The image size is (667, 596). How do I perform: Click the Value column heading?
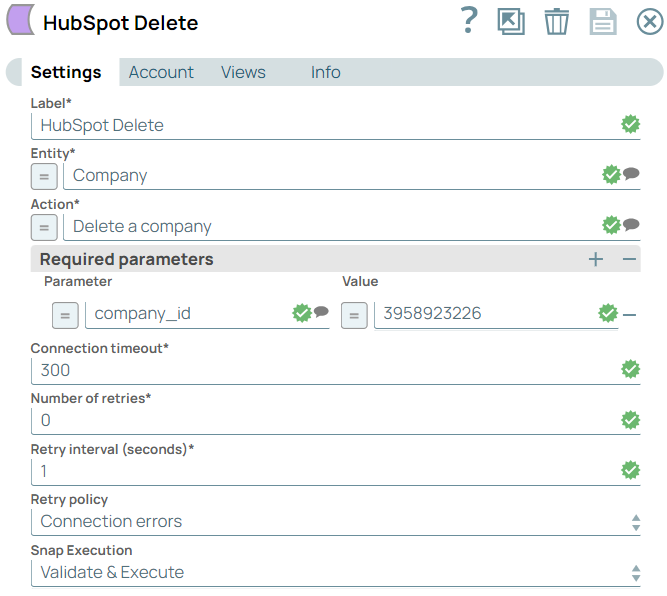(x=360, y=282)
